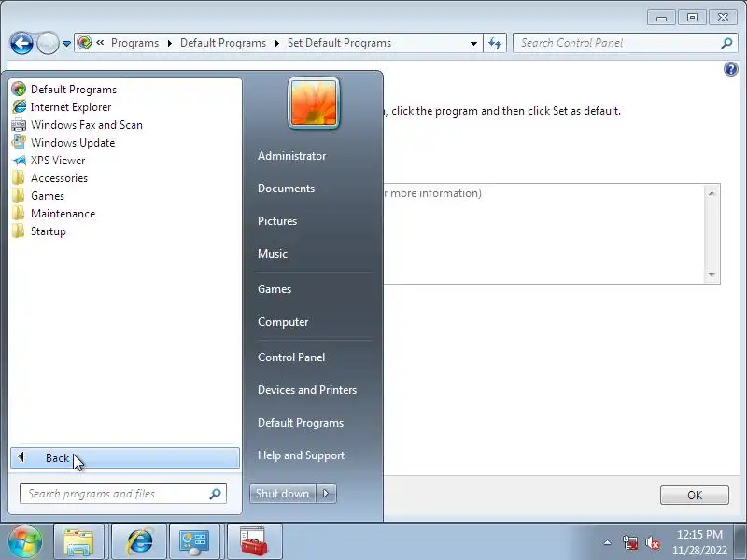Show hidden tray icons arrow

[x=608, y=542]
